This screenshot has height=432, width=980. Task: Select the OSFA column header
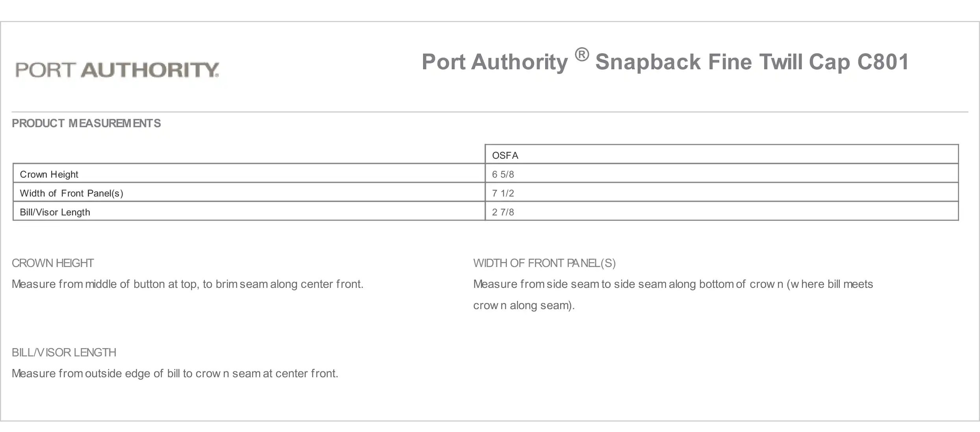coord(505,156)
